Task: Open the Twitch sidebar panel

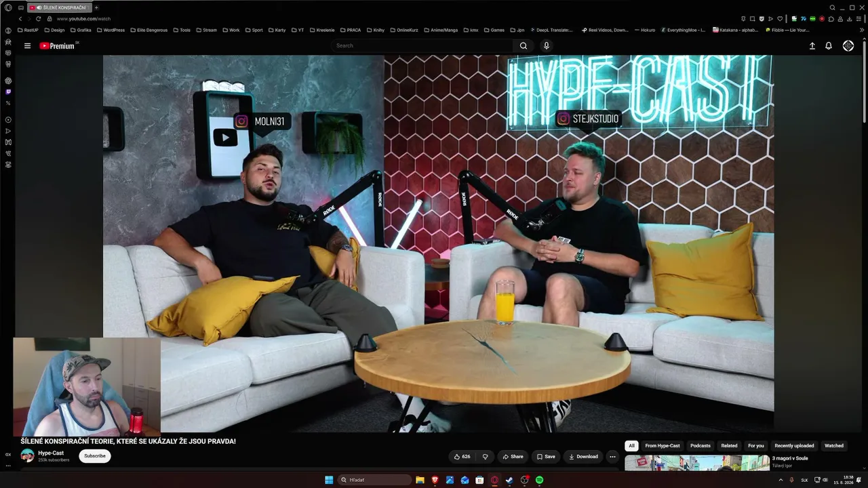Action: click(8, 91)
